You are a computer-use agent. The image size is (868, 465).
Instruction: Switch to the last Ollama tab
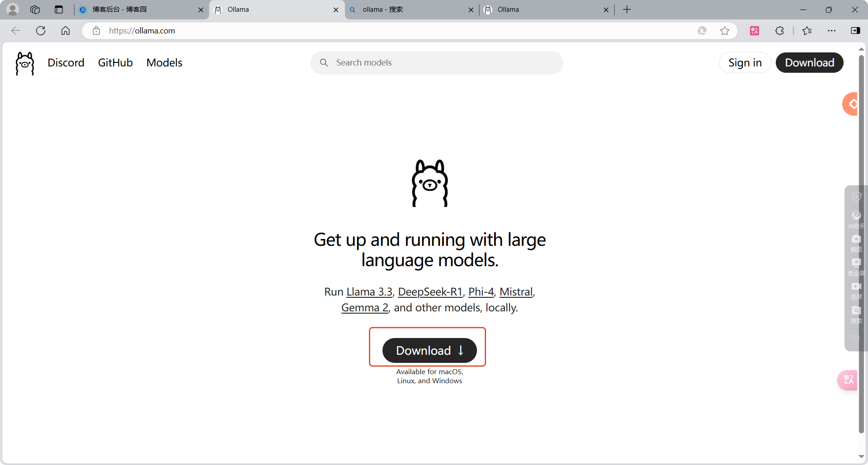tap(547, 9)
